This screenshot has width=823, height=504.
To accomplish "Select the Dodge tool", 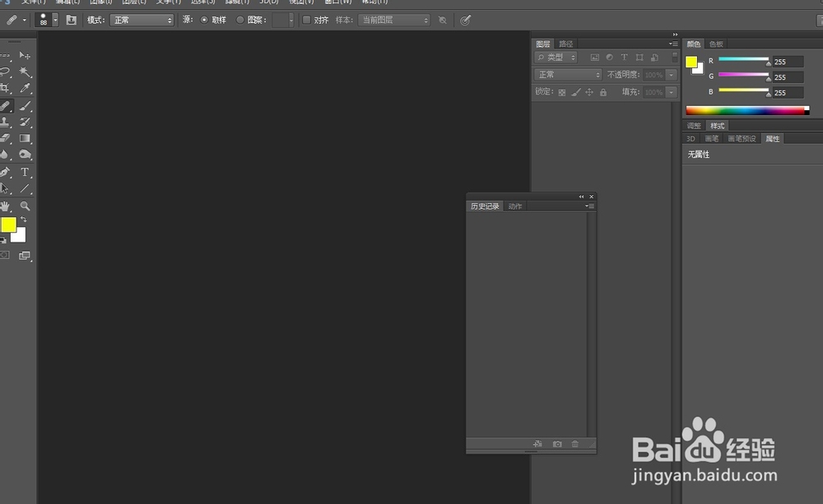I will point(25,155).
